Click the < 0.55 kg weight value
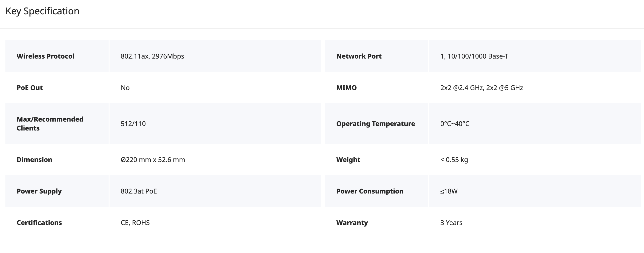Viewport: 644px width, 253px height. point(454,159)
